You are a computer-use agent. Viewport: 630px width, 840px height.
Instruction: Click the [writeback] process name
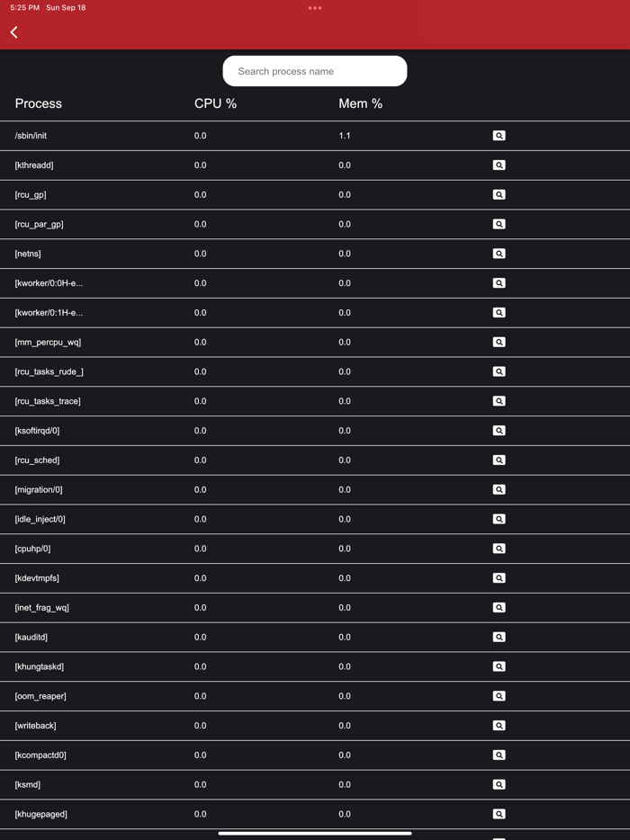tap(36, 726)
